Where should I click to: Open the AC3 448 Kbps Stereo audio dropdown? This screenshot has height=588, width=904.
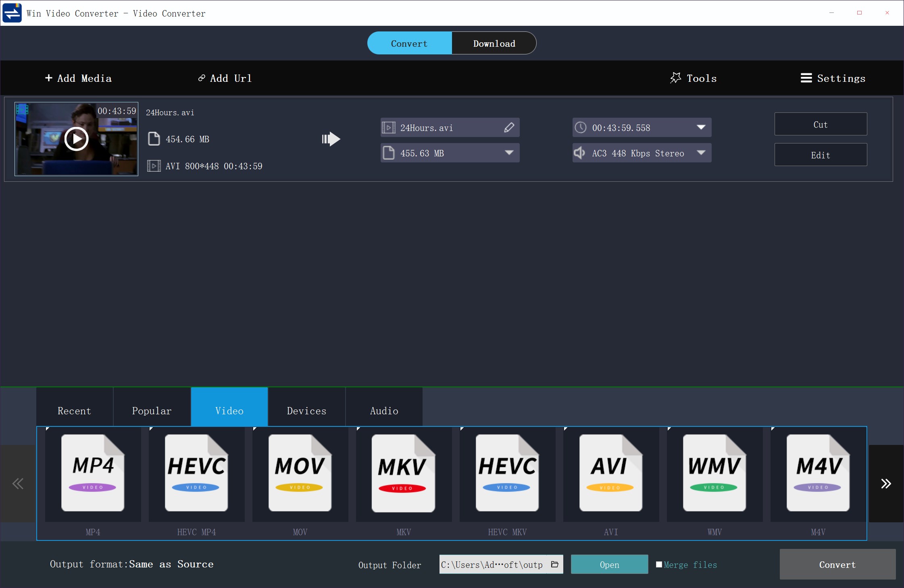(x=701, y=153)
